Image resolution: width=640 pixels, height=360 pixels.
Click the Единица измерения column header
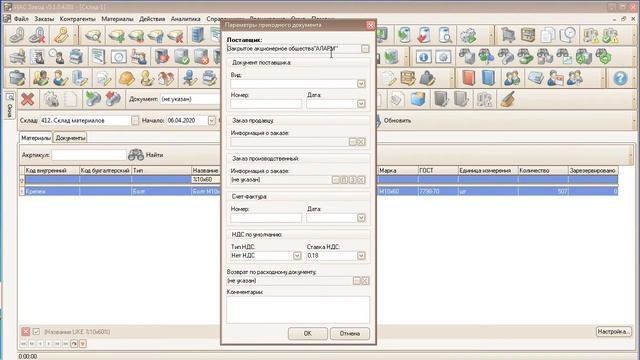click(x=487, y=170)
